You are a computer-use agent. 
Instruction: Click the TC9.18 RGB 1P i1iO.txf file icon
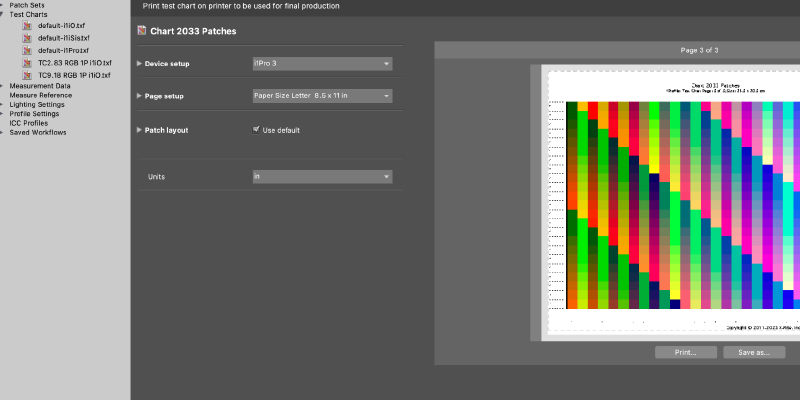[27, 76]
